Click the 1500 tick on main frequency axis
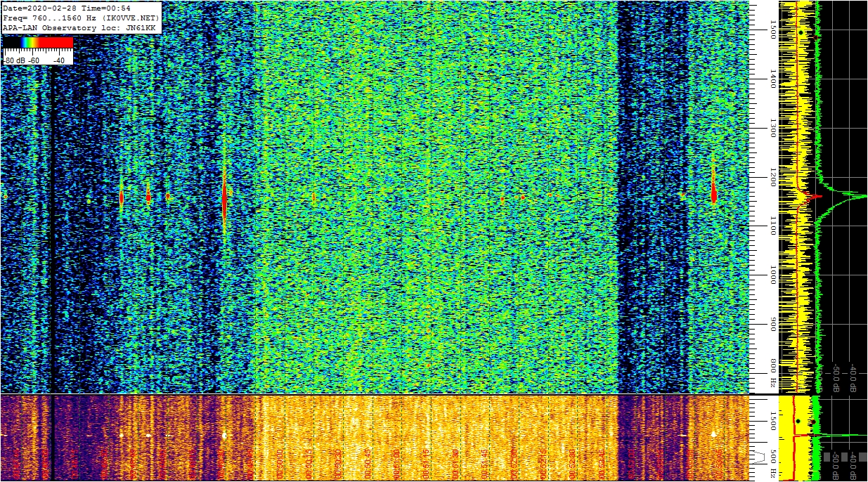Screen dimensions: 868x482 (772, 30)
